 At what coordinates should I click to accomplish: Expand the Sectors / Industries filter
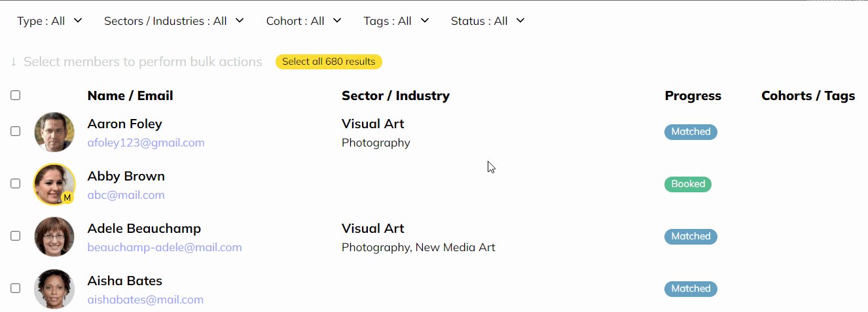173,21
